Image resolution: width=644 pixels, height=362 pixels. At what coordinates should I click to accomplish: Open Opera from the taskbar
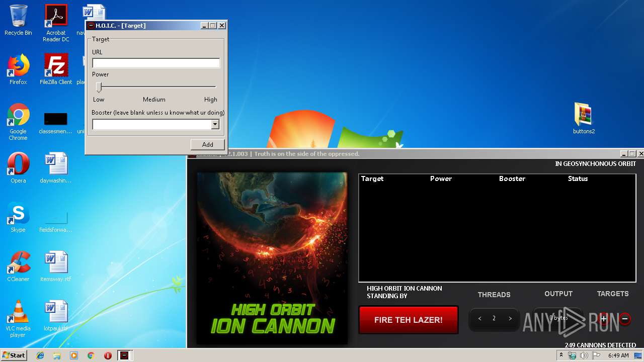pyautogui.click(x=108, y=355)
